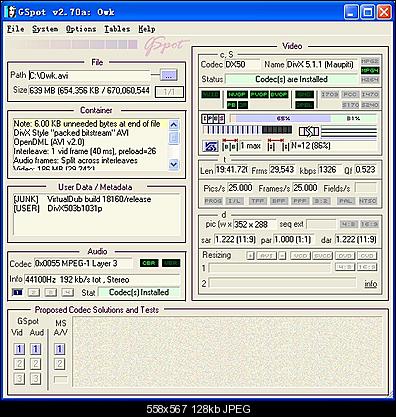396x417 pixels.
Task: Select audio stream 3 button
Action: 51,292
